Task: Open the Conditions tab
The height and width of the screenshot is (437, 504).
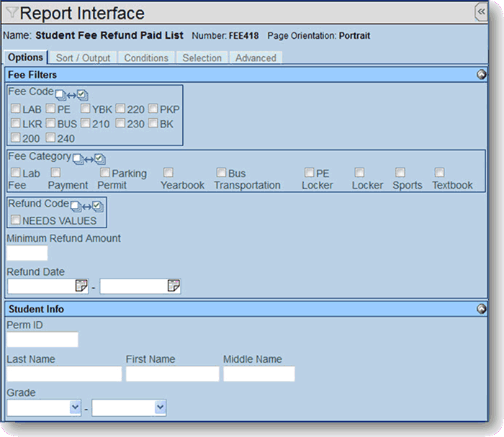Action: coord(146,58)
